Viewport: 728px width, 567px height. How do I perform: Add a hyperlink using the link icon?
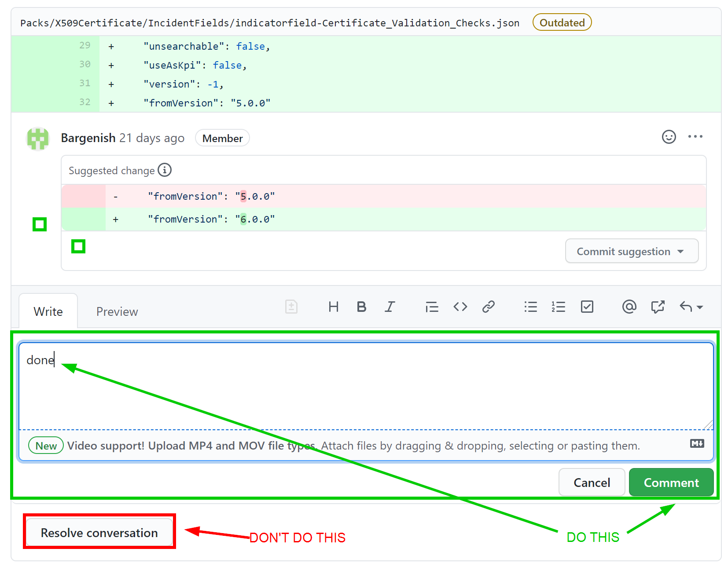tap(489, 307)
